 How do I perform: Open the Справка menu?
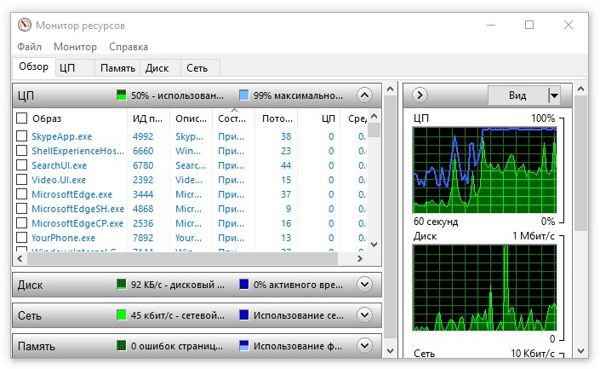point(128,47)
